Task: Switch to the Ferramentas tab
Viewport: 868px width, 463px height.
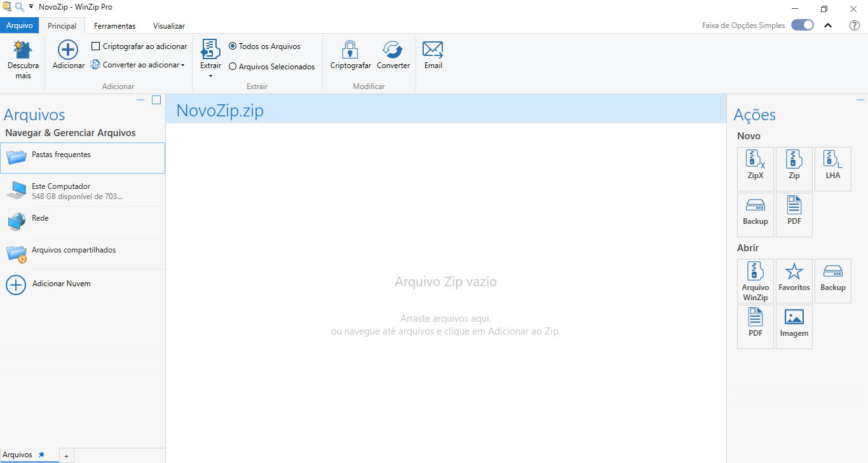Action: (114, 26)
